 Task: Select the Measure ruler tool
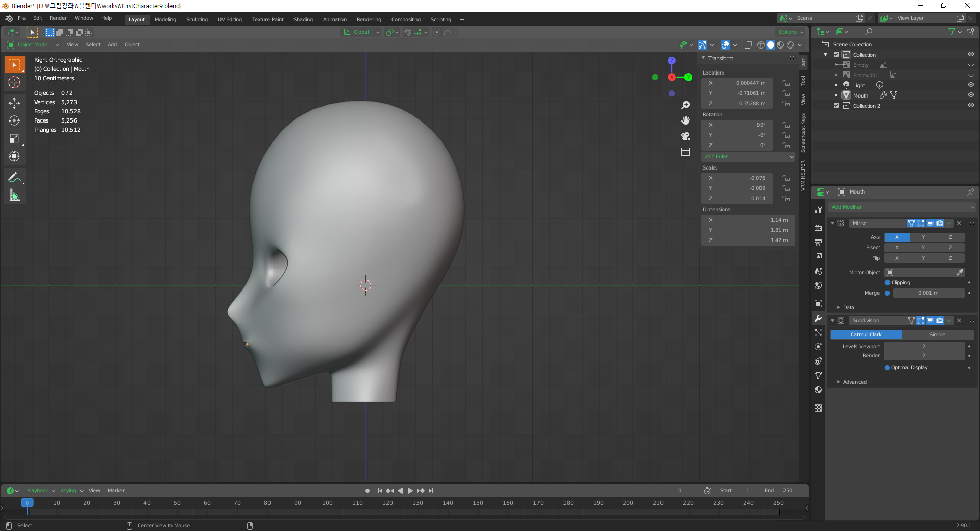click(x=14, y=195)
